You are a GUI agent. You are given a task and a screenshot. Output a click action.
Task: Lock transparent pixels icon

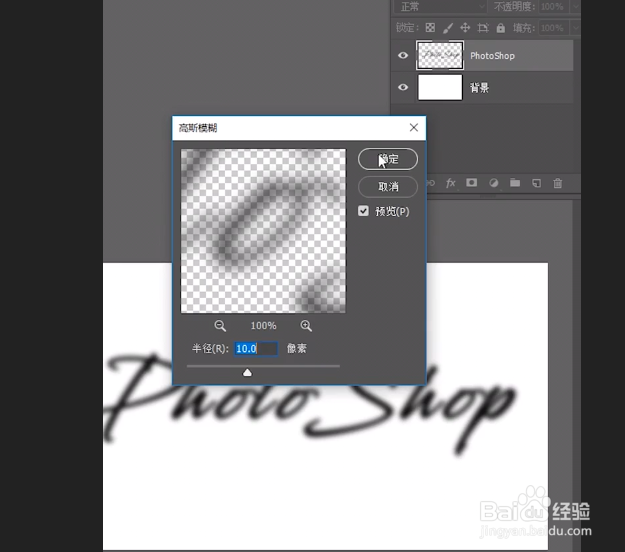pyautogui.click(x=430, y=28)
